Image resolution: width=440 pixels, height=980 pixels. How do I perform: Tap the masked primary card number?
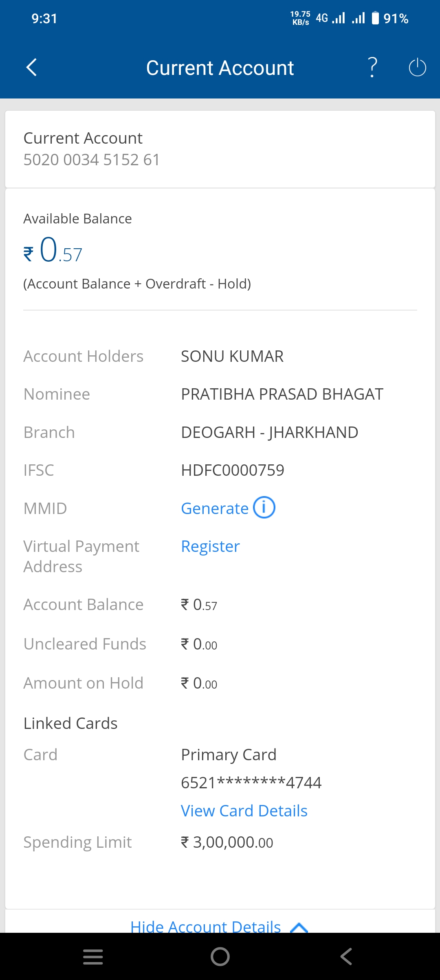point(251,782)
